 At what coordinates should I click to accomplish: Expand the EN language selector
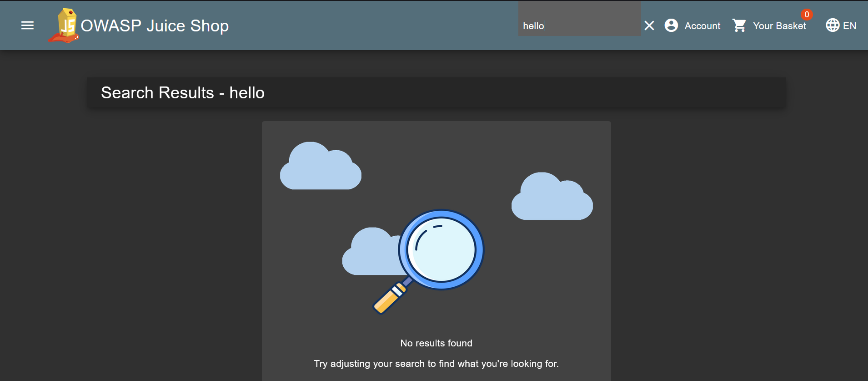pos(849,26)
